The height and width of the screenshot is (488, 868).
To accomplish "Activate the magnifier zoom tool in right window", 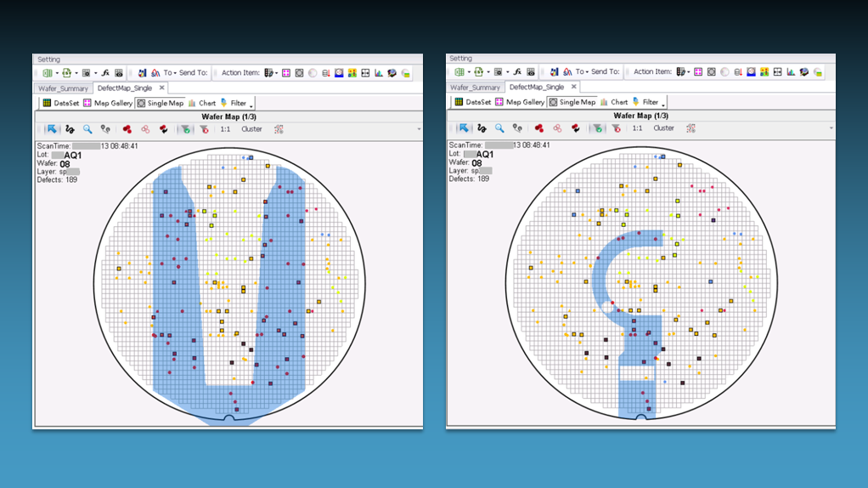I will coord(499,128).
